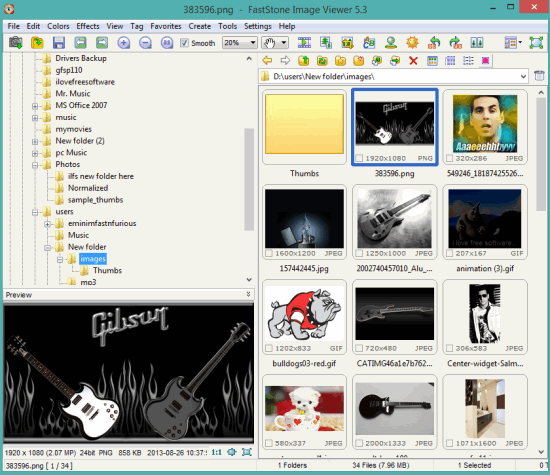Expand the eminimfastnfurious folder
The height and width of the screenshot is (475, 550).
click(x=47, y=224)
